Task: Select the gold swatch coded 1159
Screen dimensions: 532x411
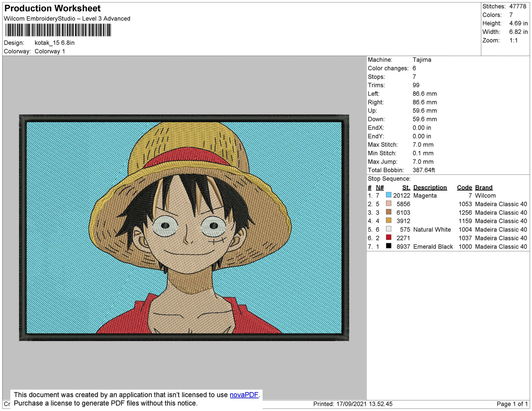Action: (388, 220)
